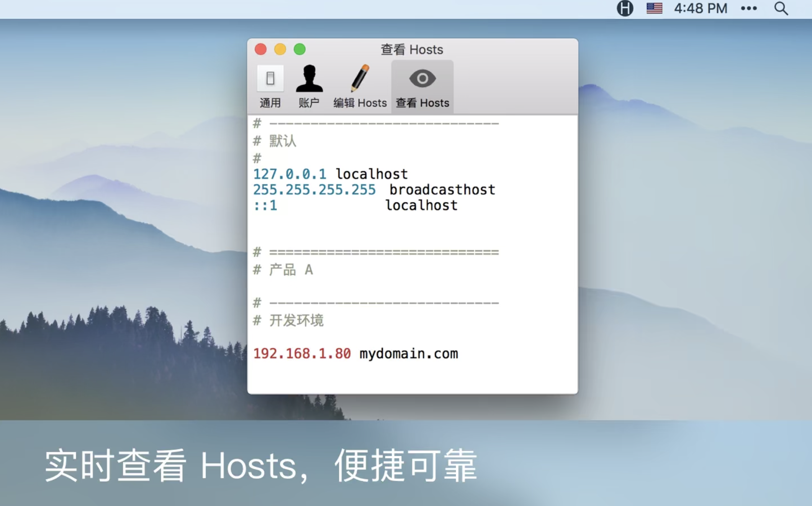Click the broadcasthost entry
Screen dimensions: 812x506
pos(442,190)
